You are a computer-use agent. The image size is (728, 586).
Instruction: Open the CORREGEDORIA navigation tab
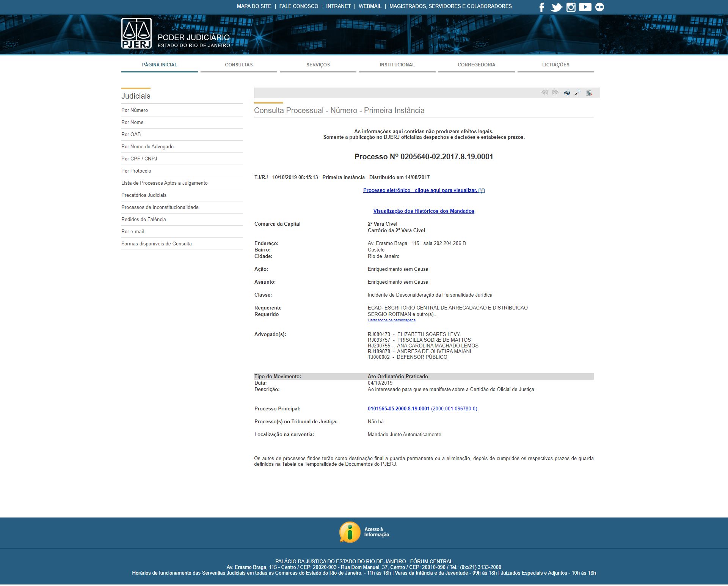click(476, 65)
